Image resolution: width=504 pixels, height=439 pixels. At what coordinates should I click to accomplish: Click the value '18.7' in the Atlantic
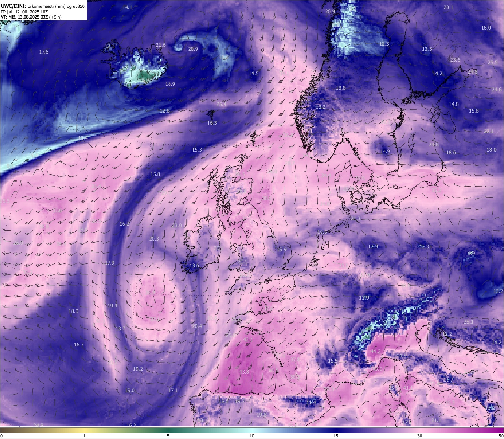pos(120,329)
